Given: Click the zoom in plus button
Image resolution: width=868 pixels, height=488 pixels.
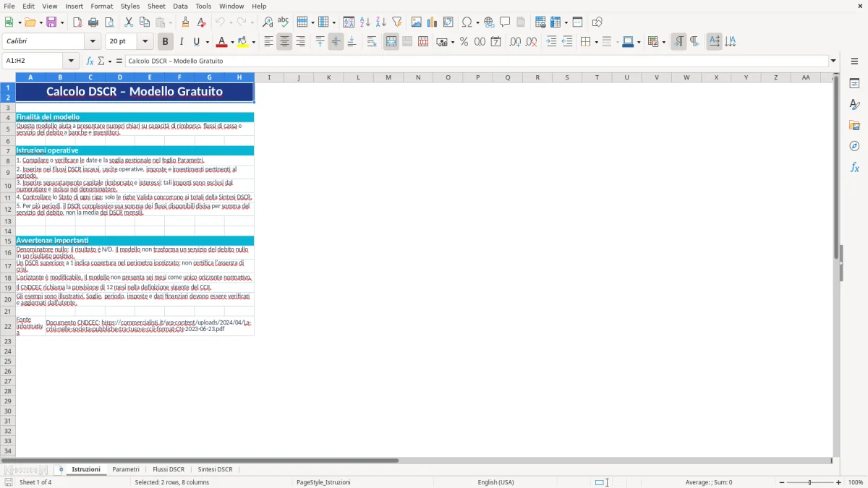Looking at the screenshot, I should [x=839, y=482].
